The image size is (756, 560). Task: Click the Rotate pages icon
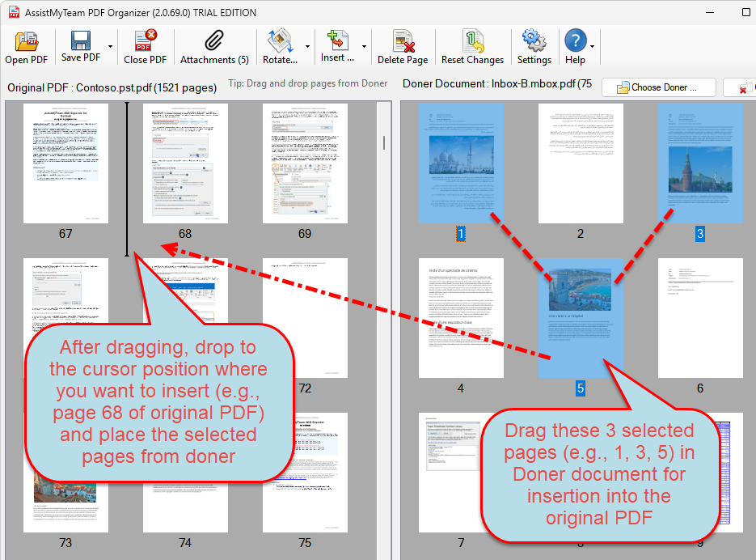[281, 41]
